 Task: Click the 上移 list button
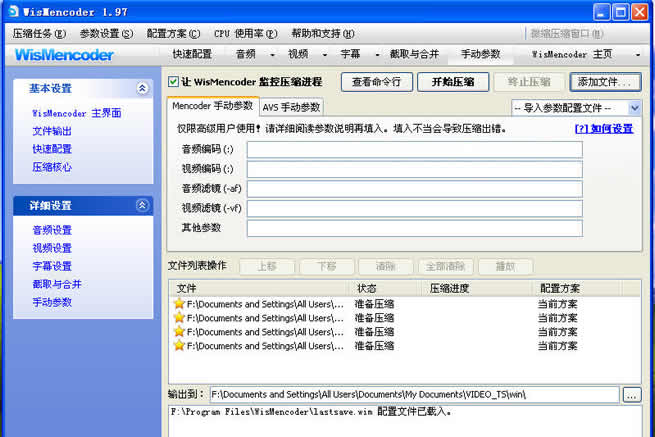click(267, 266)
